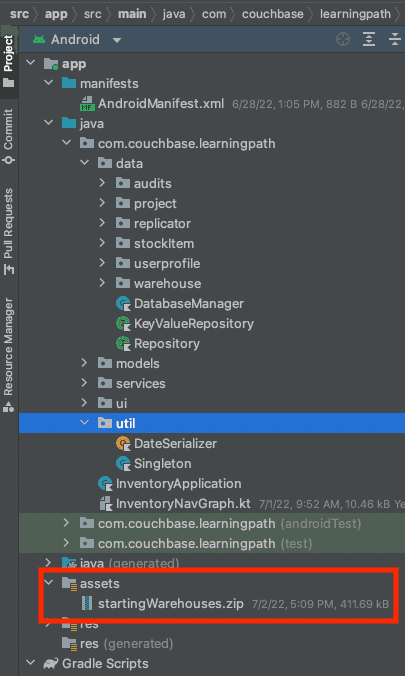Select startingWarehouses.zip in assets
This screenshot has height=676, width=405.
pos(212,603)
